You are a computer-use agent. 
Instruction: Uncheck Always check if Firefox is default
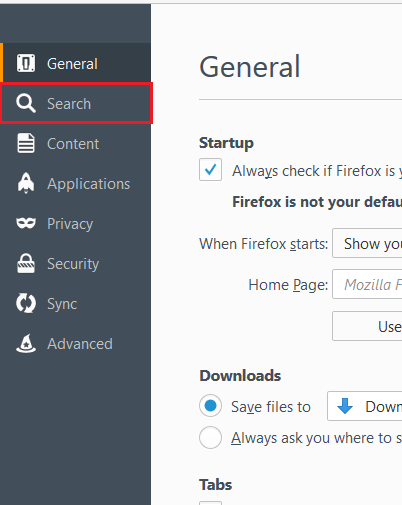click(x=210, y=170)
